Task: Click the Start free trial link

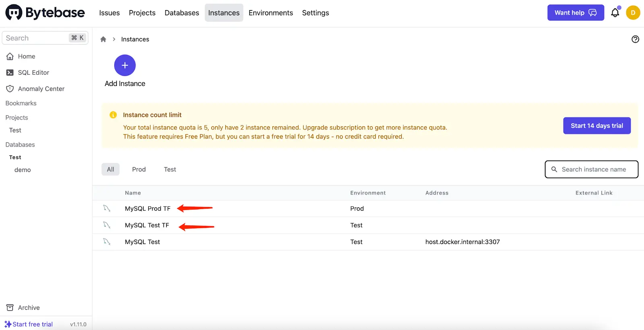Action: click(33, 324)
